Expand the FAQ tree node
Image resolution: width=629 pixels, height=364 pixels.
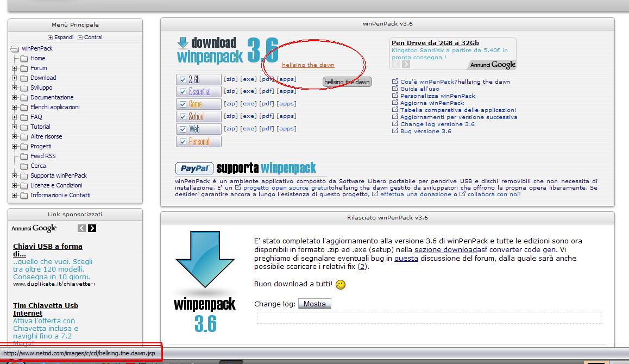15,117
